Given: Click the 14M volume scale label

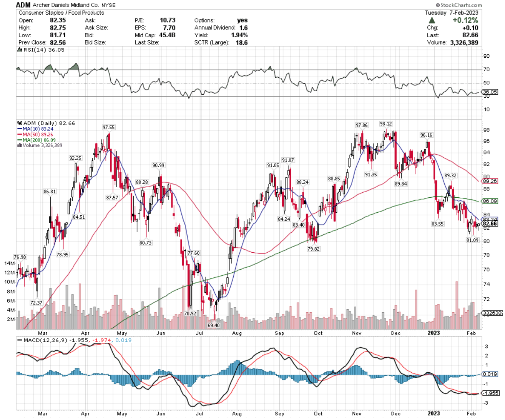Looking at the screenshot, I should pos(10,263).
